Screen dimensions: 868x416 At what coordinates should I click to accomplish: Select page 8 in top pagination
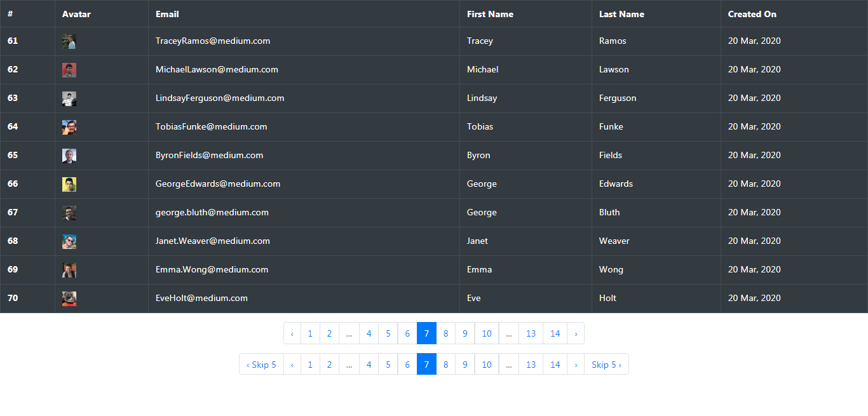445,333
